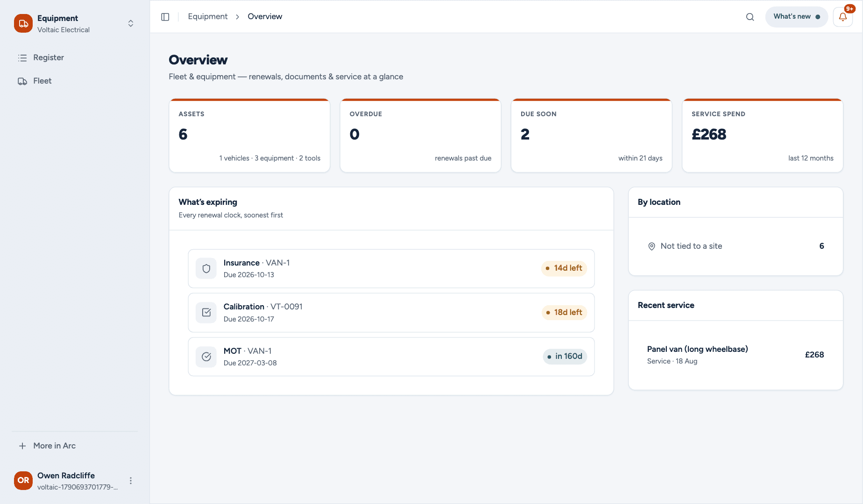Click the 14d left badge

564,268
